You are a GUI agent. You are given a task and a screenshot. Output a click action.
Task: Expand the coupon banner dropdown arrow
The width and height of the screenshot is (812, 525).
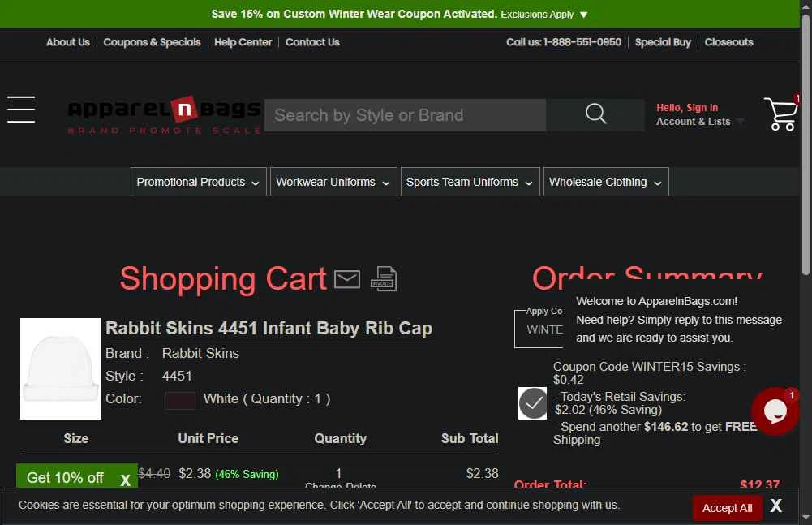(583, 15)
